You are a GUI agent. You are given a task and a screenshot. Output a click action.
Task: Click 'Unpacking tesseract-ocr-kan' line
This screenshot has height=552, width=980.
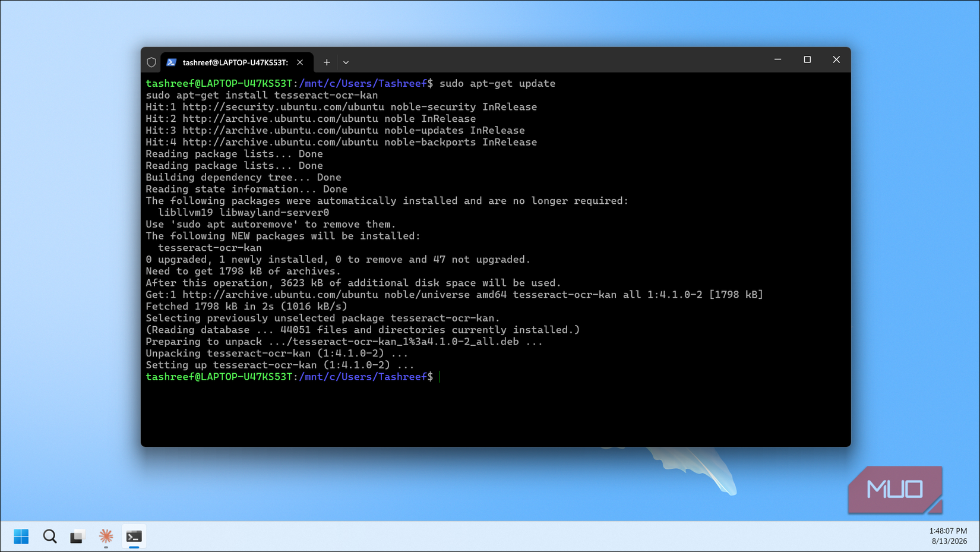coord(277,353)
